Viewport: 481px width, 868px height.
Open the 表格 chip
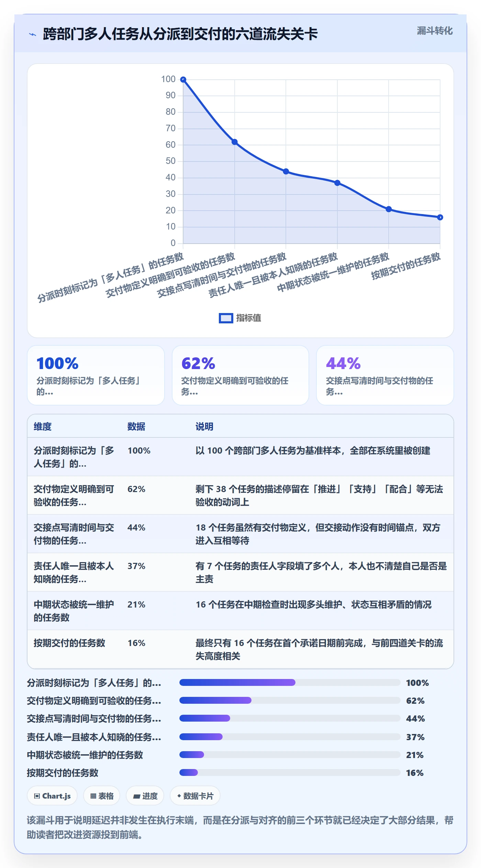pos(102,796)
